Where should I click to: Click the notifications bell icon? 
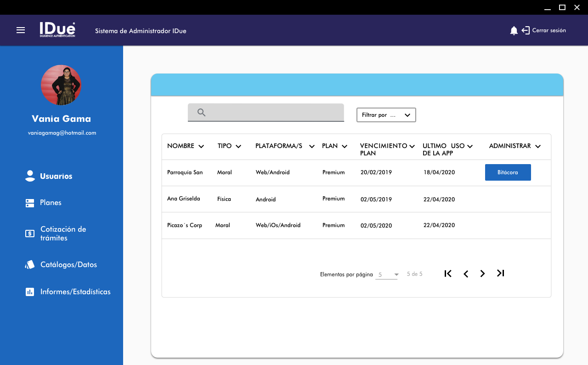(514, 31)
